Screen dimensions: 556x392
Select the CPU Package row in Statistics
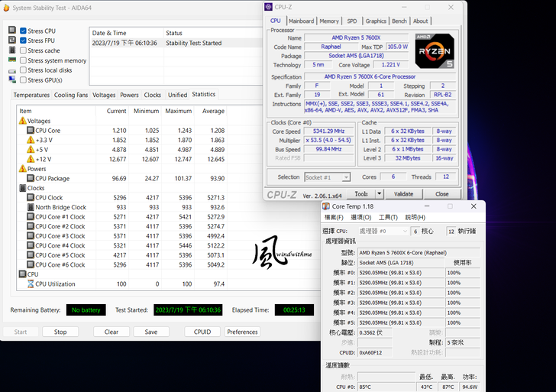pyautogui.click(x=53, y=179)
